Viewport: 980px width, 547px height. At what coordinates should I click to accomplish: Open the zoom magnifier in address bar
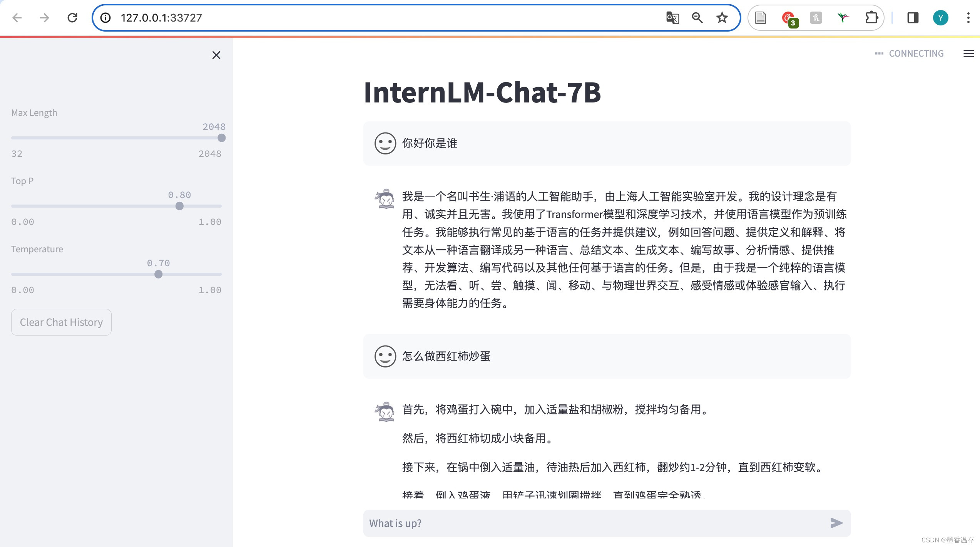click(x=697, y=18)
